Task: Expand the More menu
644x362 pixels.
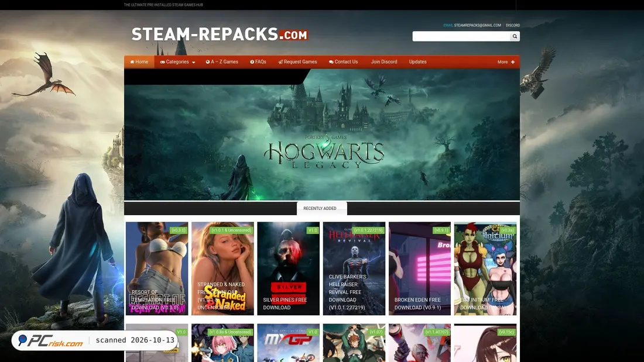Action: 506,62
